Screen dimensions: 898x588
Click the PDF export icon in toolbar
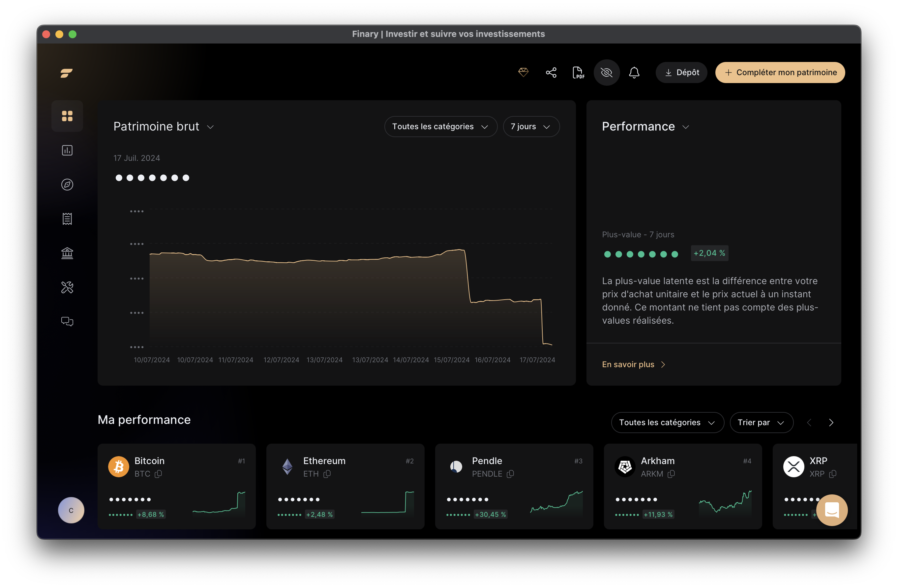point(578,72)
